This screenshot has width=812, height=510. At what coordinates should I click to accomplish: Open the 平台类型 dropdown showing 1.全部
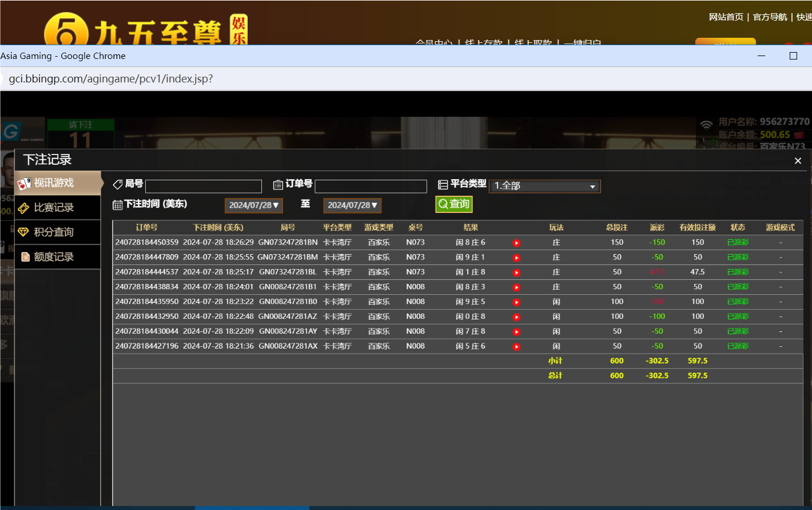[544, 186]
